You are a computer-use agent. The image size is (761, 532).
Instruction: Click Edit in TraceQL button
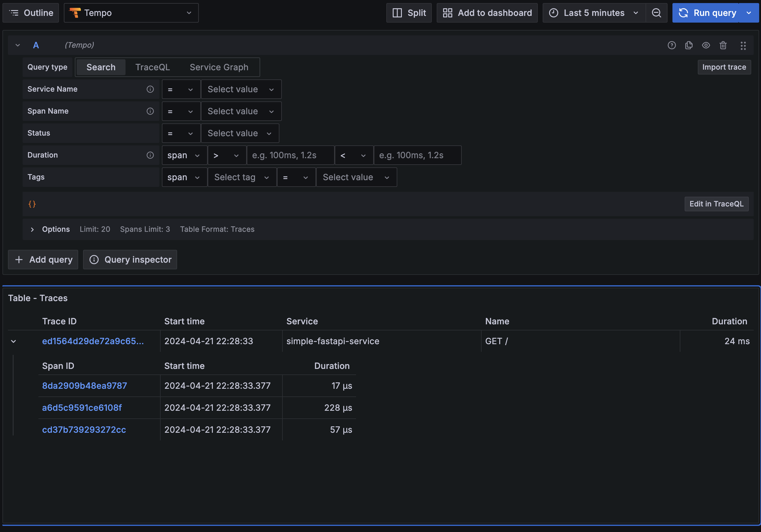716,204
